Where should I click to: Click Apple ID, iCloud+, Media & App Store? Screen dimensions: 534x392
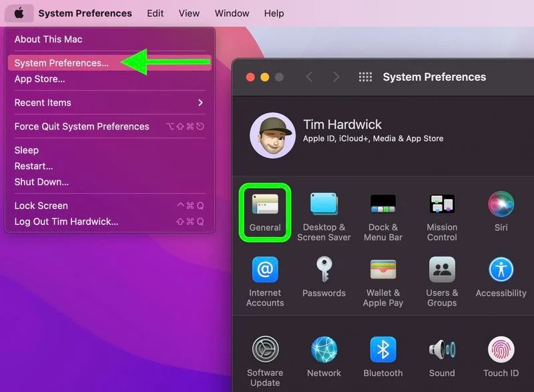pos(373,139)
